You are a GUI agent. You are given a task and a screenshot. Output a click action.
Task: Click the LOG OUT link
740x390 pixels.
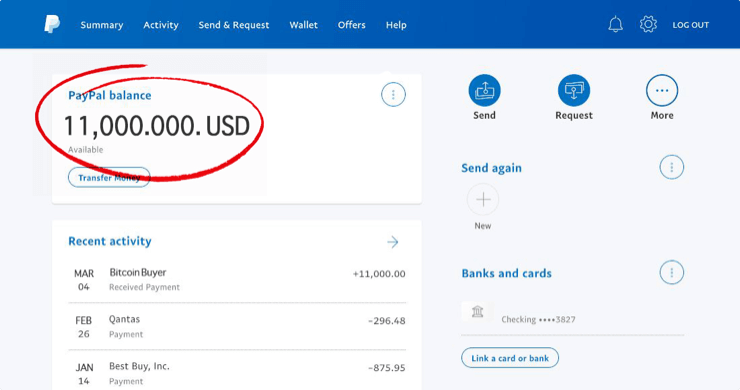click(690, 25)
